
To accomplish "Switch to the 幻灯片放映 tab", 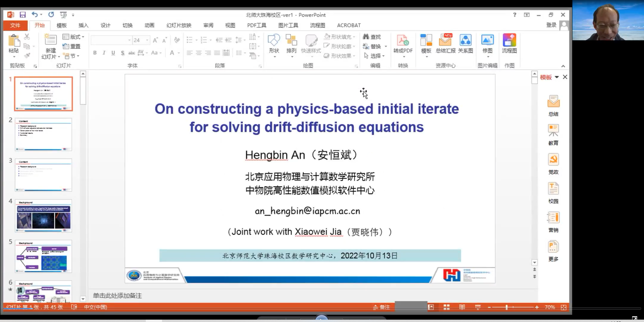I will tap(179, 25).
